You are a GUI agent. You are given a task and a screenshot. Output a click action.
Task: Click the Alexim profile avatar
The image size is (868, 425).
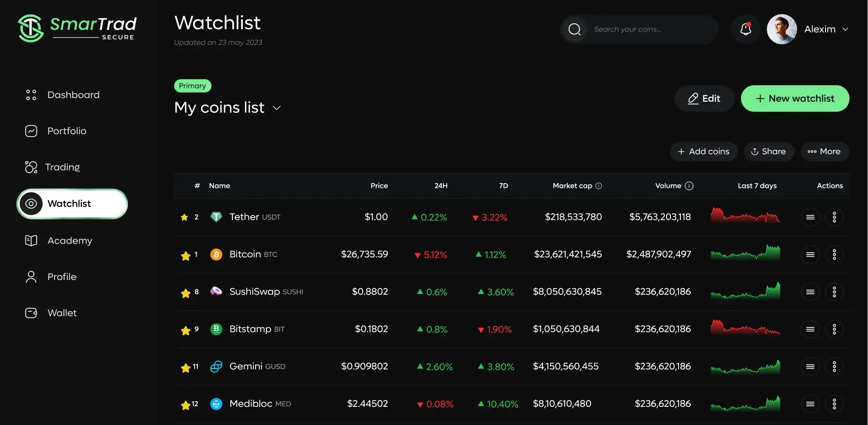[782, 29]
